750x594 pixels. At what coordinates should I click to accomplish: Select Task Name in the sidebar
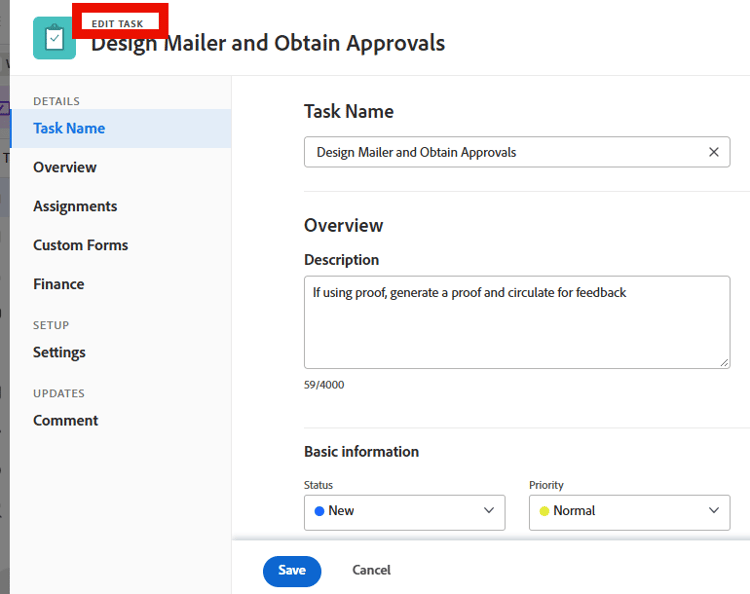121,128
